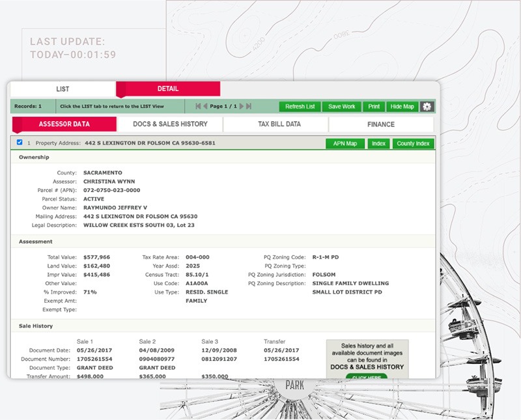Click the county value SACRAMENTO
The width and height of the screenshot is (521, 420).
103,173
